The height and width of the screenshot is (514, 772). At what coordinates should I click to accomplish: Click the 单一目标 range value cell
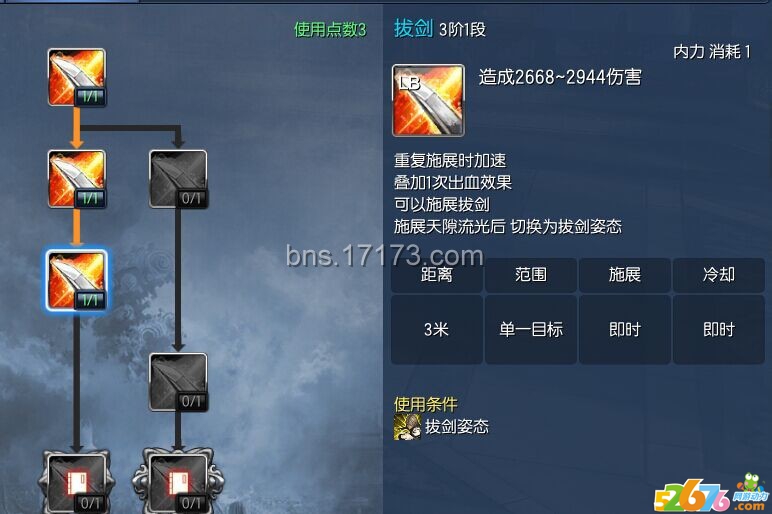[531, 329]
